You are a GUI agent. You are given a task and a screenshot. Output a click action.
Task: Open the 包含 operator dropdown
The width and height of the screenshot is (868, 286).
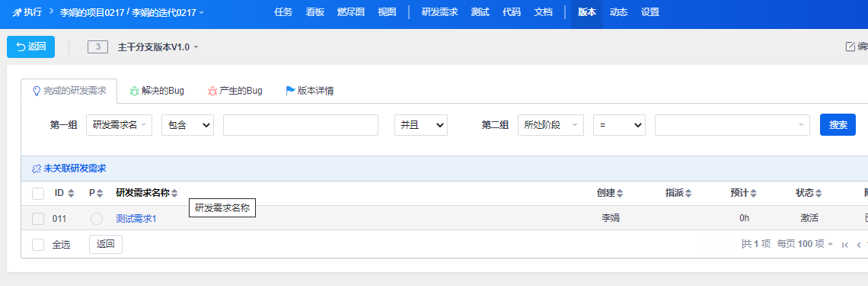point(187,125)
